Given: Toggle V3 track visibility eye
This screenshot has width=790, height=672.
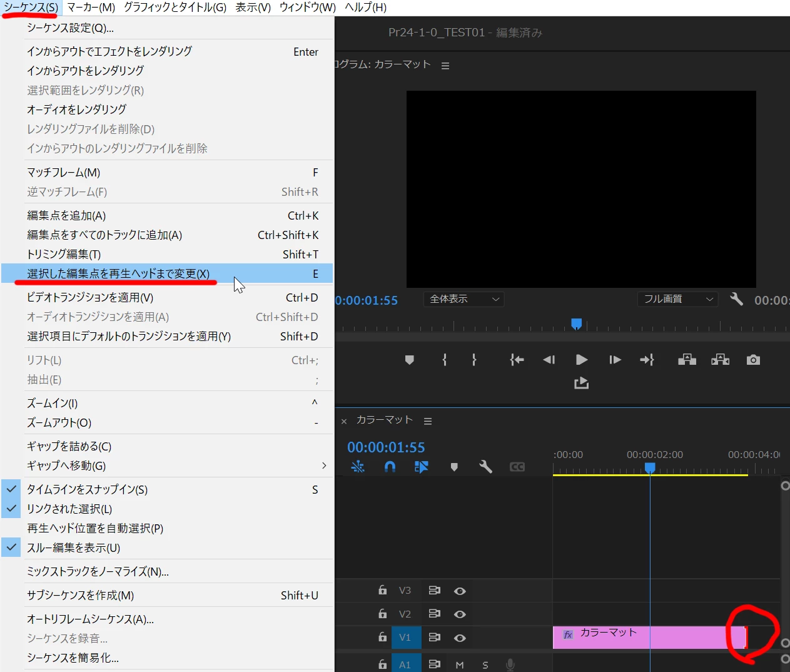Looking at the screenshot, I should coord(460,591).
